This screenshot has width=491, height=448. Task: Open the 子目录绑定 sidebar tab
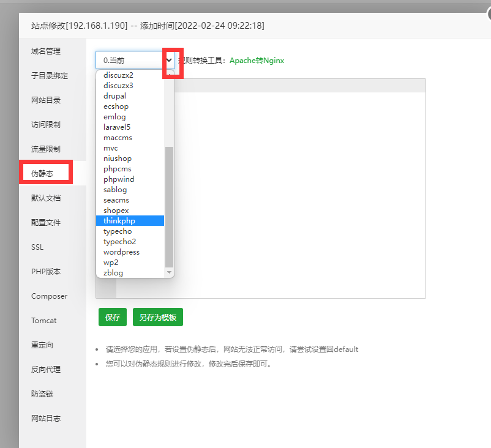tap(50, 75)
